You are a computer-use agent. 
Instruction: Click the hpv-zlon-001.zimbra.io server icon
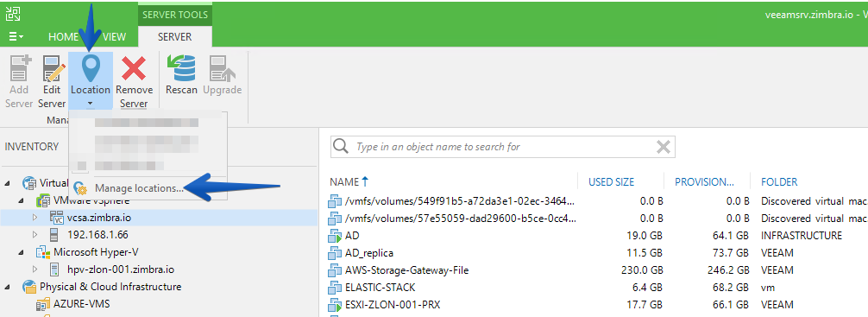[x=54, y=269]
